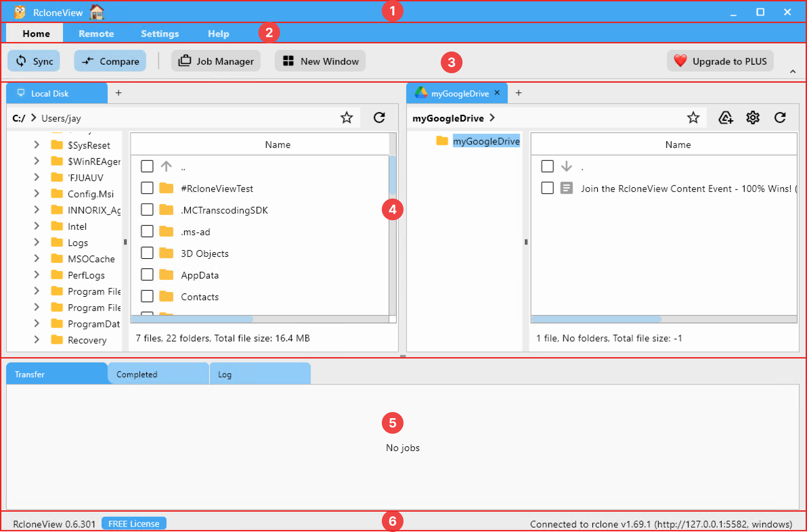Image resolution: width=807 pixels, height=532 pixels.
Task: Refresh the myGoogleDrive file listing
Action: coord(780,118)
